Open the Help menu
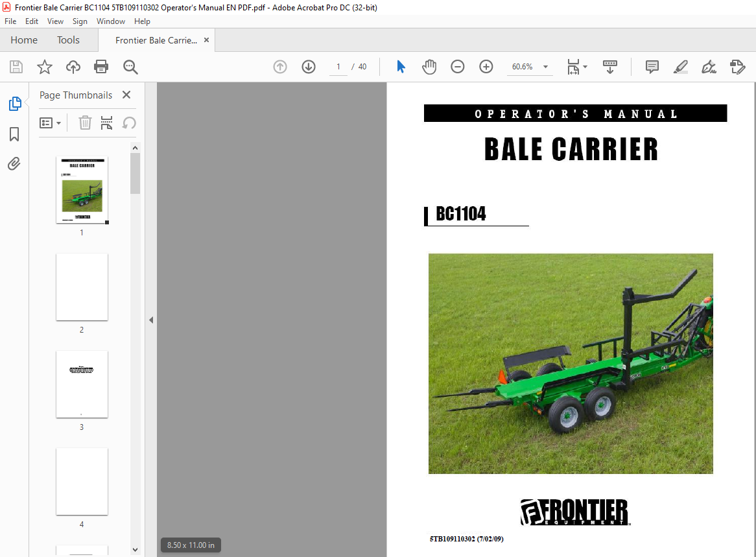Screen dimensions: 756x557 (x=142, y=21)
